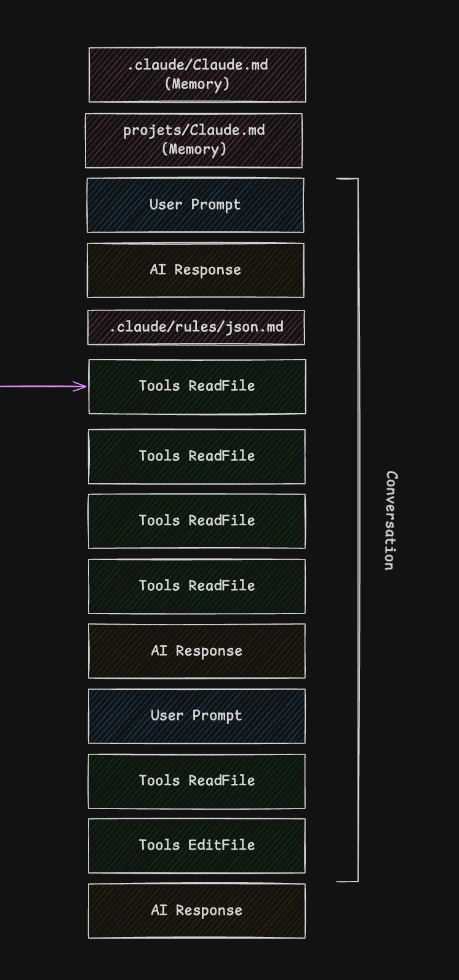Click the last AI Response box
The height and width of the screenshot is (980, 459).
point(196,911)
